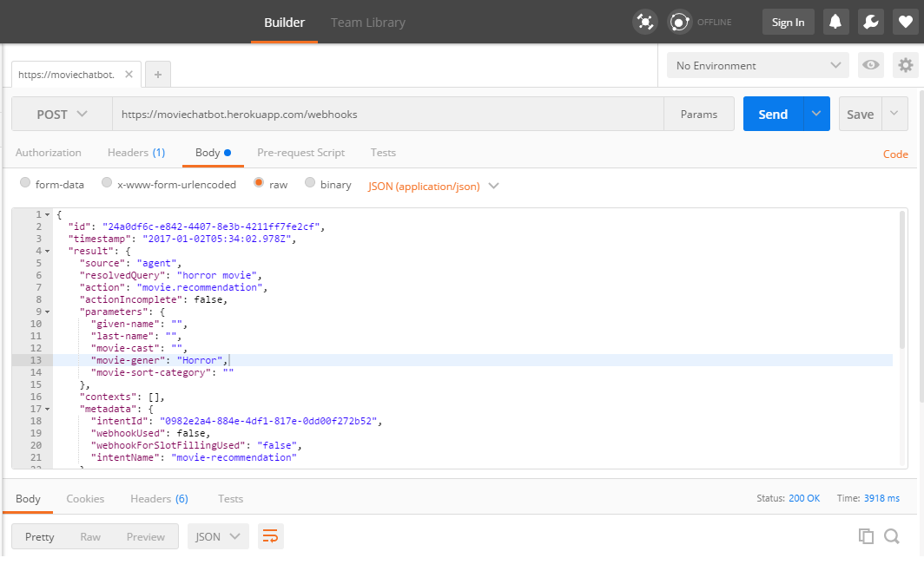The width and height of the screenshot is (924, 571).
Task: Send the POST request
Action: 773,114
